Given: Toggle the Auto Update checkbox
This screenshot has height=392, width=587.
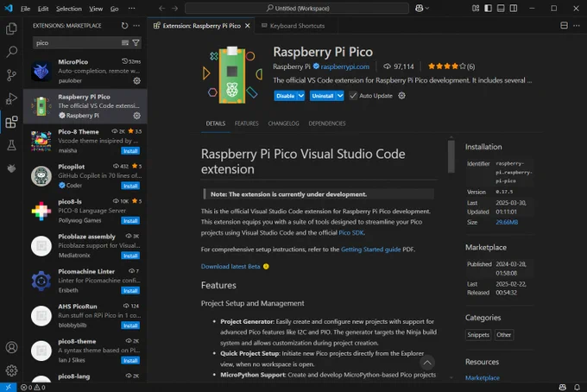Looking at the screenshot, I should [353, 96].
